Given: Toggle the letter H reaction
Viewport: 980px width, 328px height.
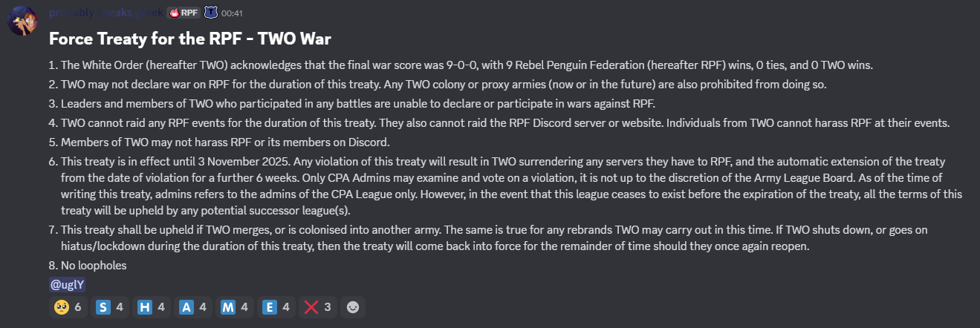Looking at the screenshot, I should pos(151,306).
